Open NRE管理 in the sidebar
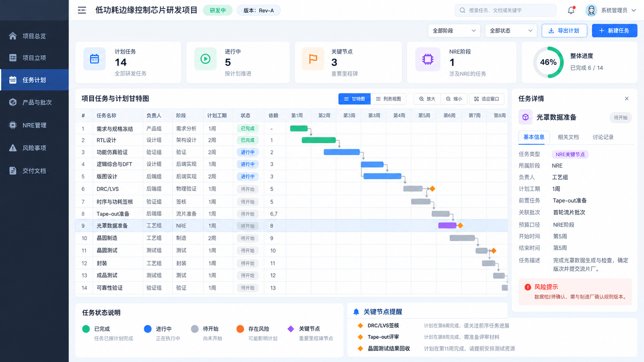This screenshot has height=362, width=644. point(34,125)
